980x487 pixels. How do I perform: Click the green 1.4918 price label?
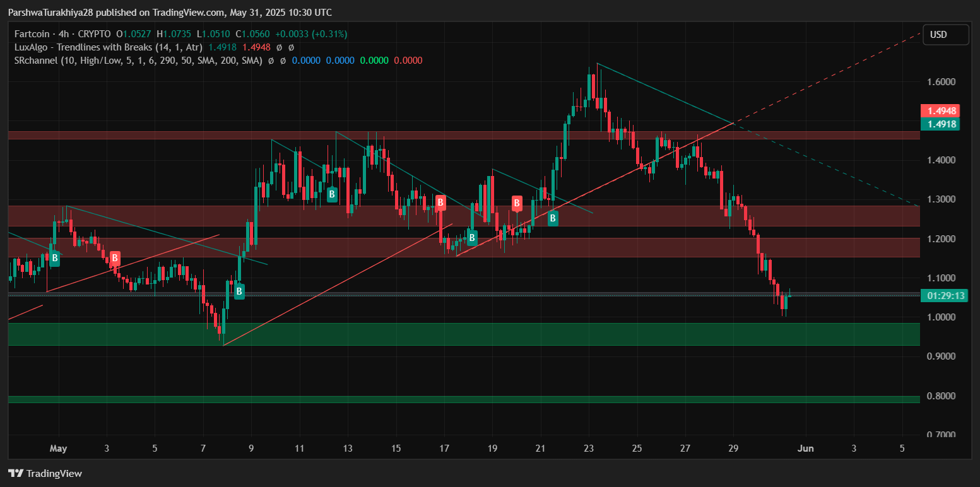point(940,124)
